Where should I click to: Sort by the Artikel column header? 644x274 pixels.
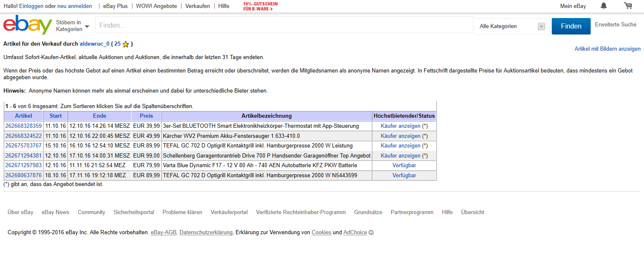[x=23, y=116]
